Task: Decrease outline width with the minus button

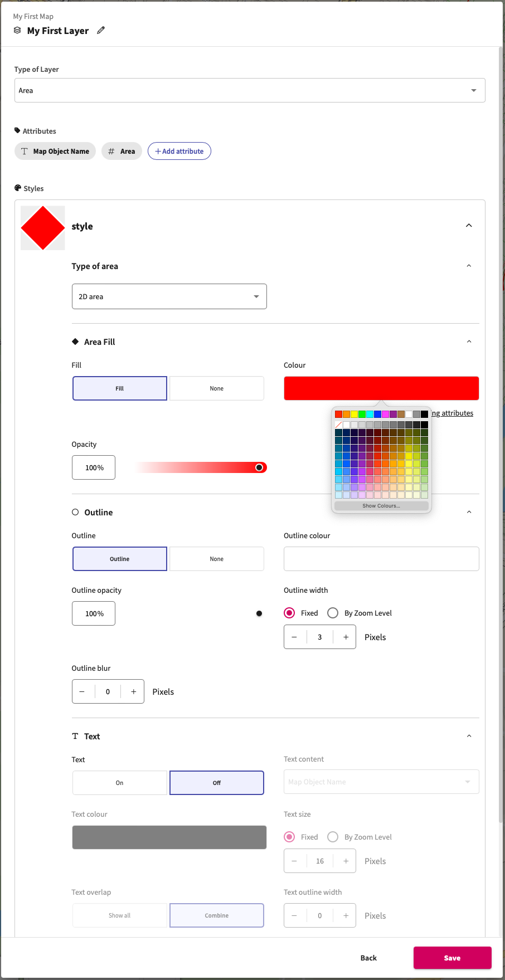Action: tap(294, 637)
